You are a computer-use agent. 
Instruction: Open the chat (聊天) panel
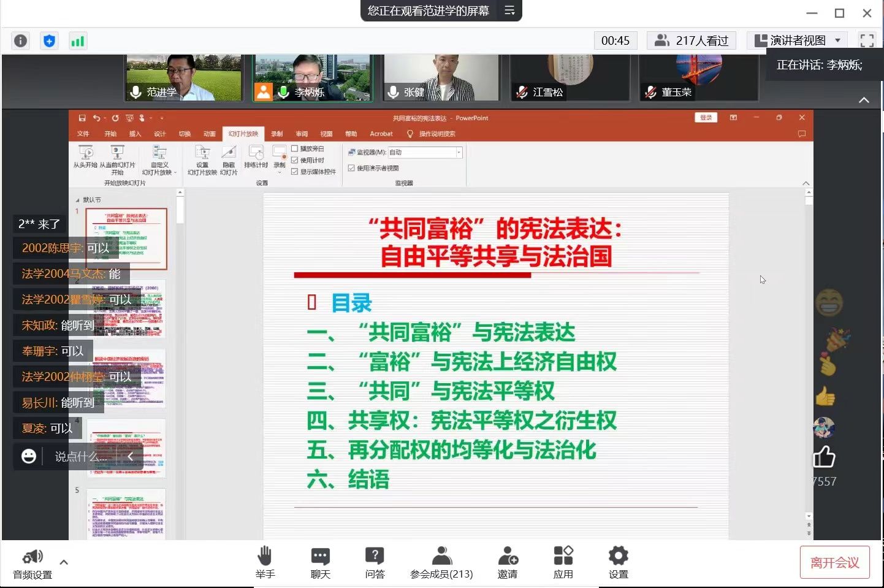pos(320,561)
